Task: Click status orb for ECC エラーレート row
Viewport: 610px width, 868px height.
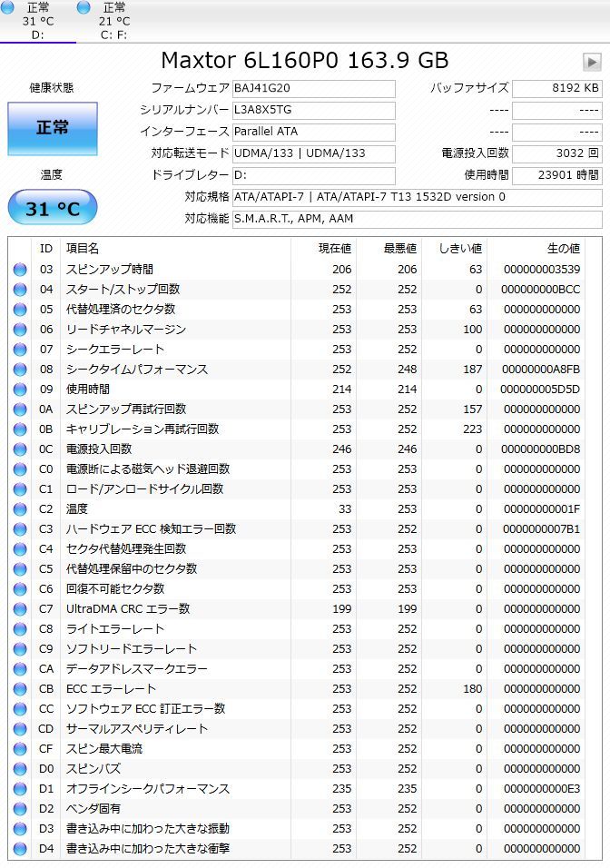Action: 20,689
